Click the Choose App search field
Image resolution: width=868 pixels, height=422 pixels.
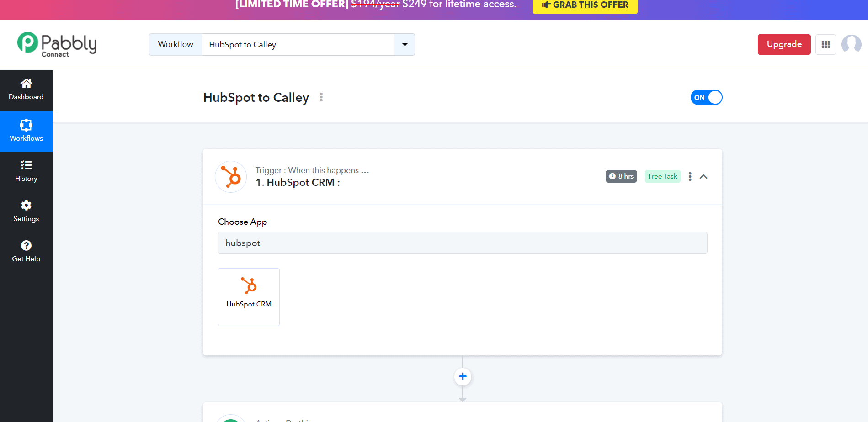point(463,243)
